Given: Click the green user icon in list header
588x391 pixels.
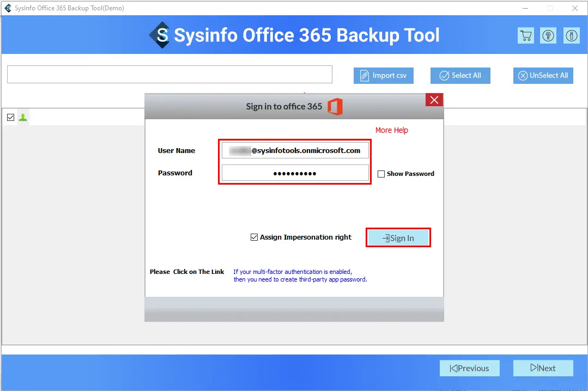Looking at the screenshot, I should pos(23,117).
